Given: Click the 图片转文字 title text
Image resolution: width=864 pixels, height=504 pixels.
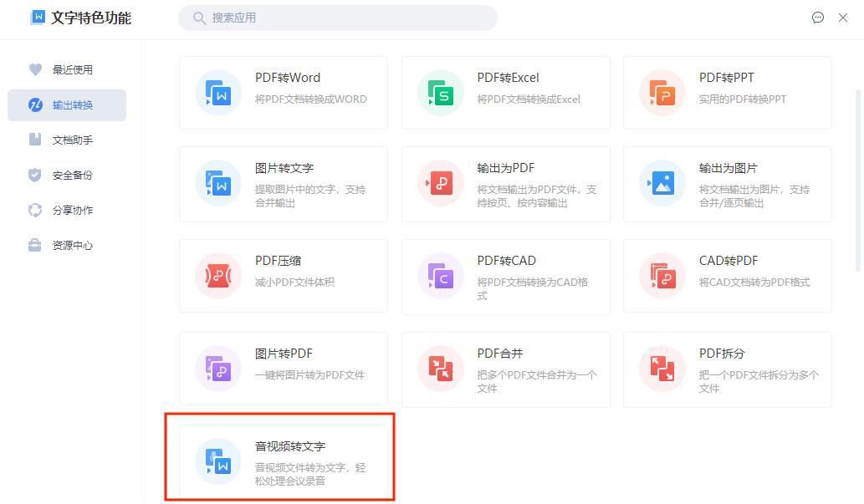Looking at the screenshot, I should 284,168.
